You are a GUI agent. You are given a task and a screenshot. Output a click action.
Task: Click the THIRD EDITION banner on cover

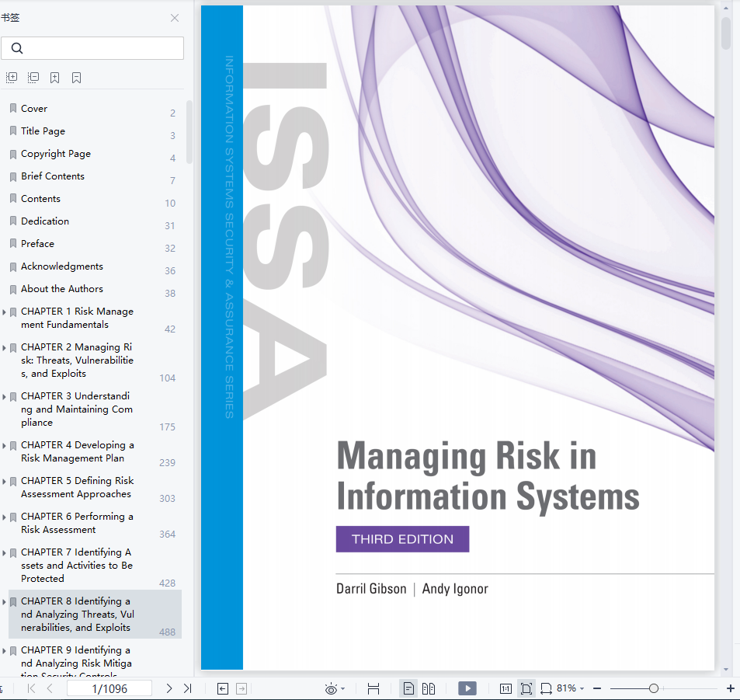pos(402,539)
